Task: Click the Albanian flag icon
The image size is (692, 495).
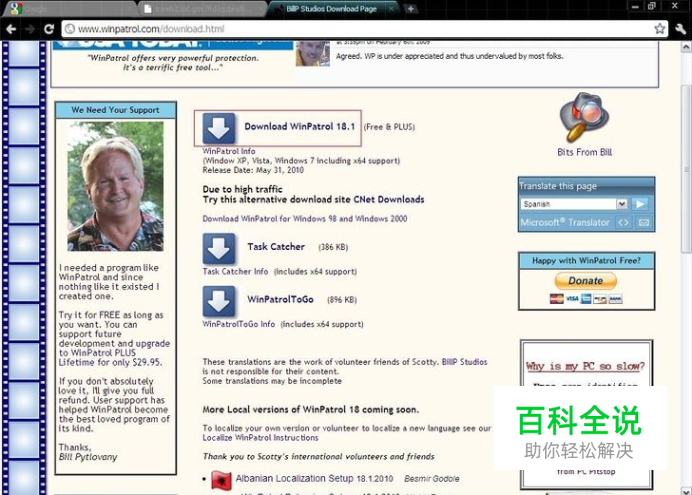Action: 221,480
